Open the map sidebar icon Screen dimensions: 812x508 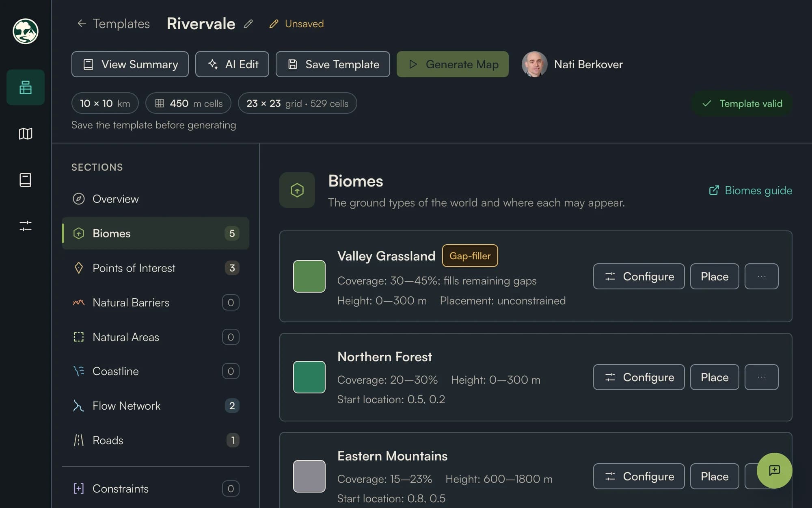[25, 134]
